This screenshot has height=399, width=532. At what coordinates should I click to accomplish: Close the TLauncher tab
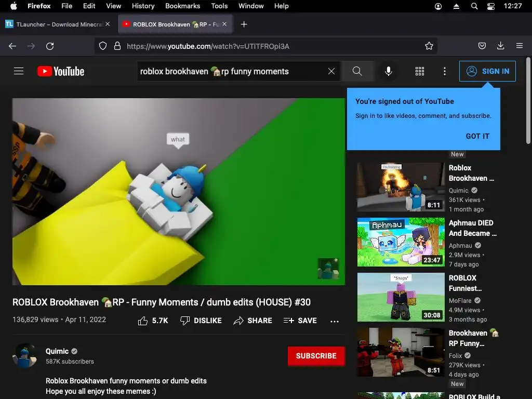(x=108, y=24)
